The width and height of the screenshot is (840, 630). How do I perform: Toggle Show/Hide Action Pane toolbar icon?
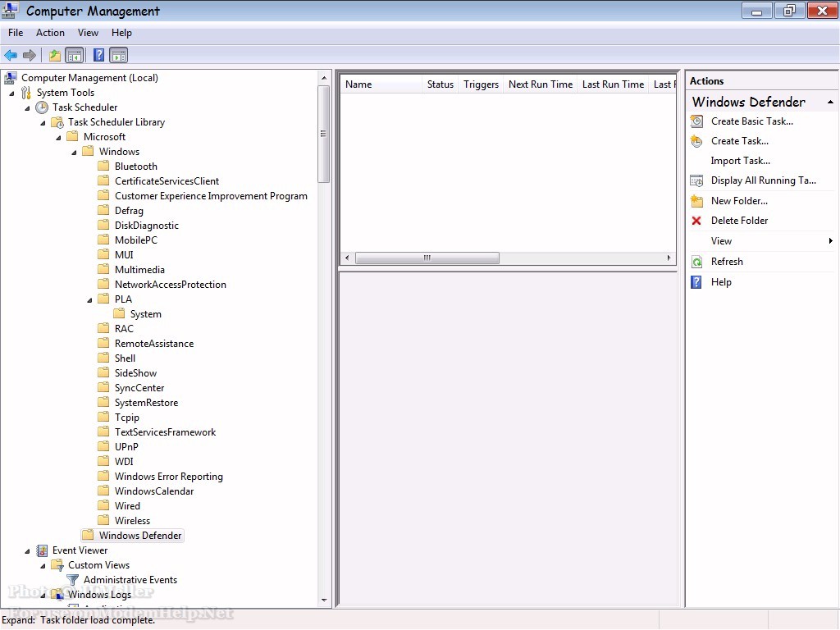point(118,55)
